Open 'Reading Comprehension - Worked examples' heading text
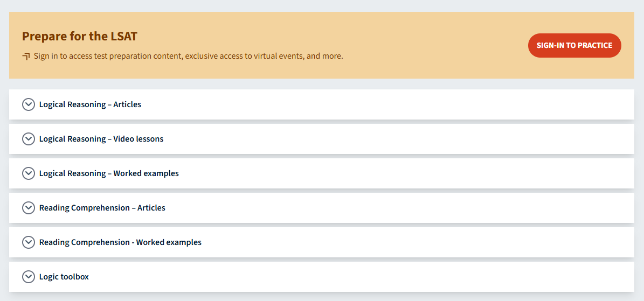 [x=120, y=242]
